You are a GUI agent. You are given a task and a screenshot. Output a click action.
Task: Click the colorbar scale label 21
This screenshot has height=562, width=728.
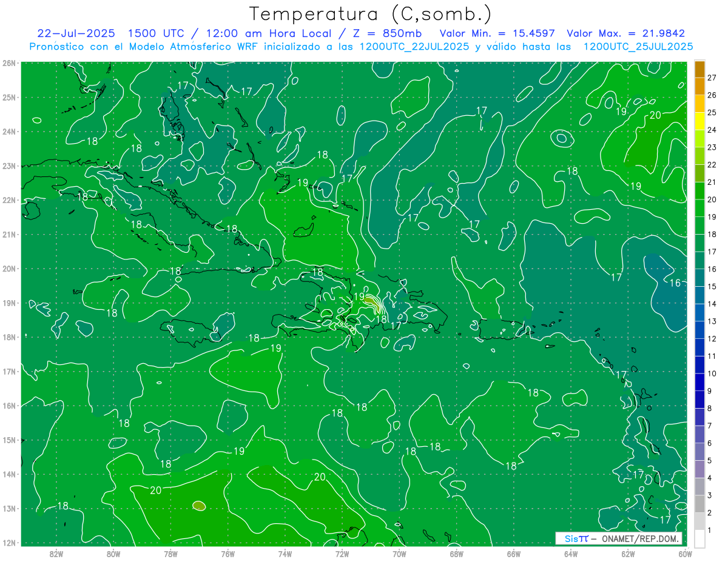712,182
